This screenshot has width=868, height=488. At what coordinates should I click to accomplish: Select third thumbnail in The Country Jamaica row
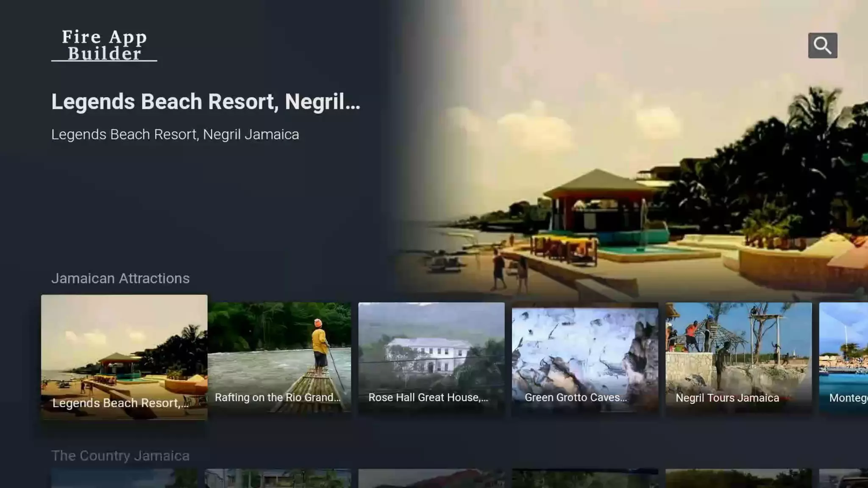coord(431,479)
